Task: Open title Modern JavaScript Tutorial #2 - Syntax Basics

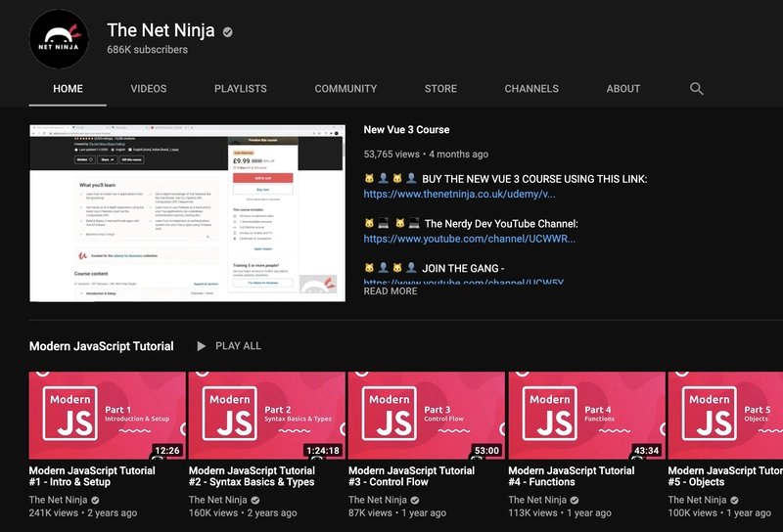Action: click(252, 476)
